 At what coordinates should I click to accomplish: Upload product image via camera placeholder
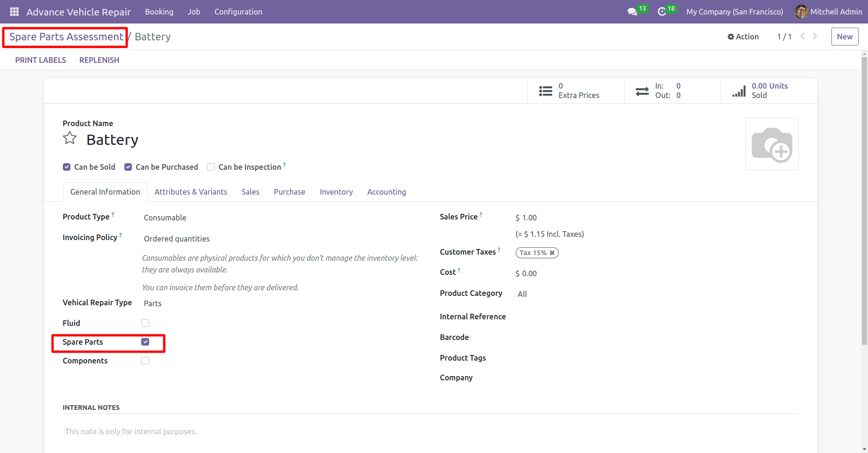pyautogui.click(x=772, y=144)
